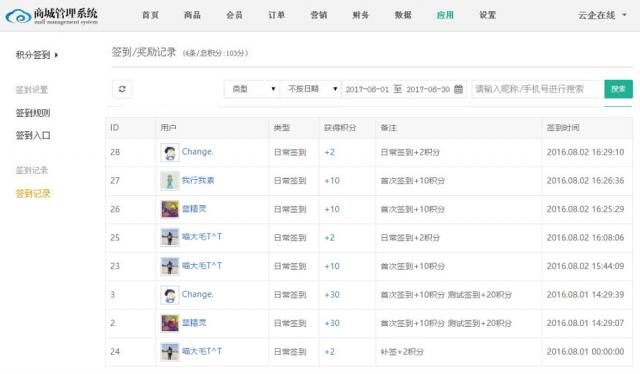Click the +2 points in row 28
This screenshot has height=374, width=640.
click(329, 152)
